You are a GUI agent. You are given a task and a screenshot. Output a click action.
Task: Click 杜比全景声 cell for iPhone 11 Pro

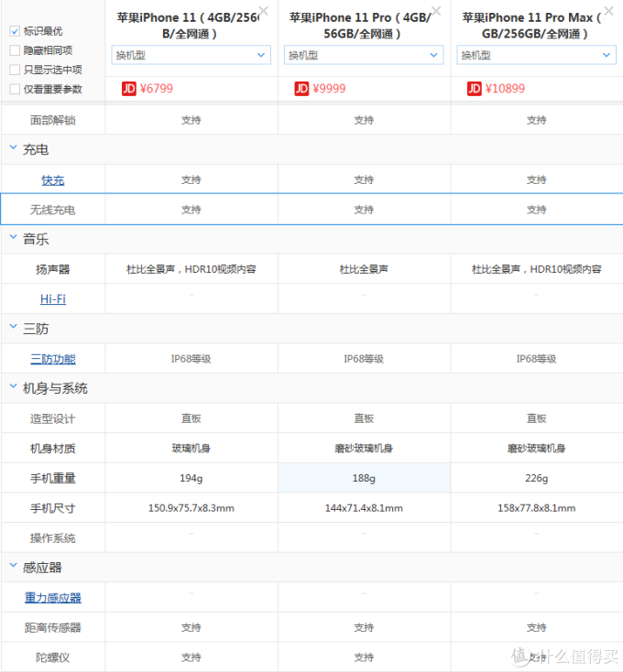click(364, 269)
